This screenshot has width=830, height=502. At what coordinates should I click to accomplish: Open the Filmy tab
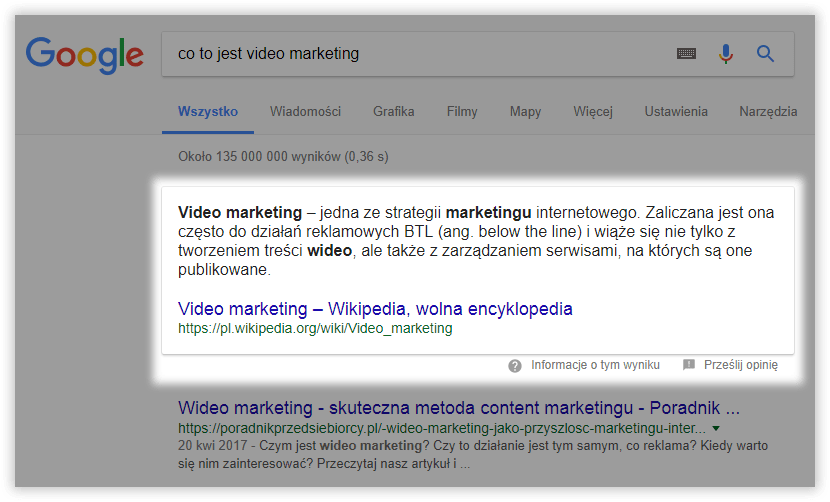point(462,112)
